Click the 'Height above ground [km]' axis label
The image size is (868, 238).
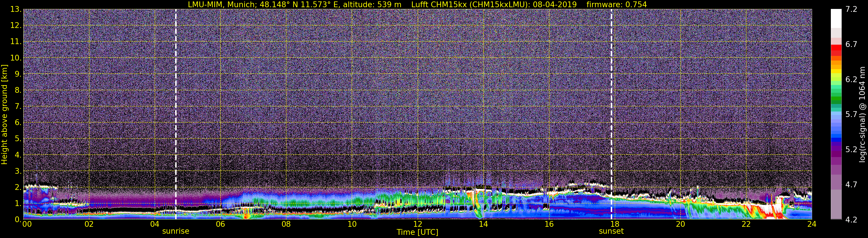pos(4,114)
